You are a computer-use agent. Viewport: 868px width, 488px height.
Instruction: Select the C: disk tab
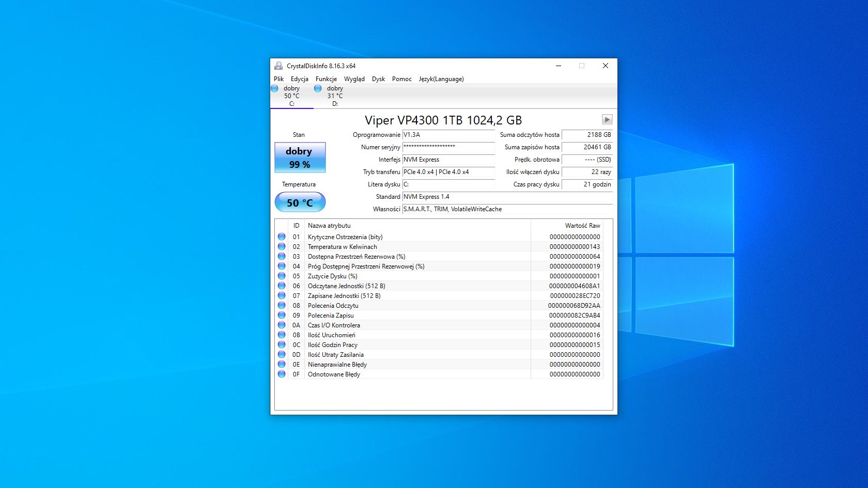[x=291, y=96]
